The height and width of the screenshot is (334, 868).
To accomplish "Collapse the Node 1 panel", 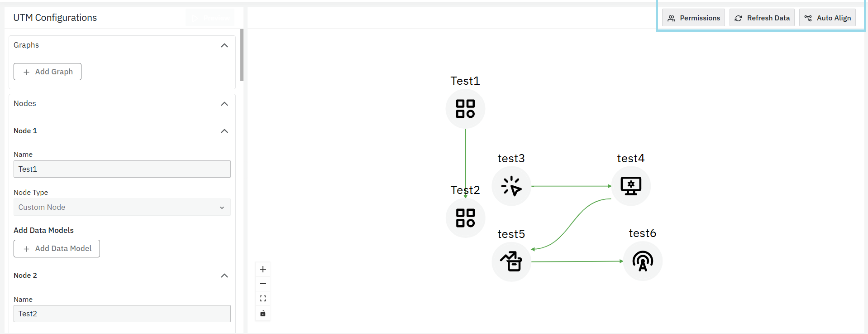I will tap(224, 131).
